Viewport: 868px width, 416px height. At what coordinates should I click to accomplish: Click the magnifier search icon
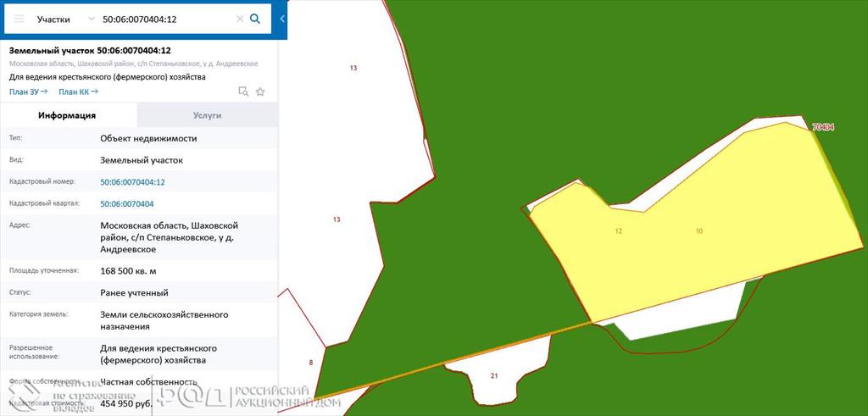tap(255, 18)
